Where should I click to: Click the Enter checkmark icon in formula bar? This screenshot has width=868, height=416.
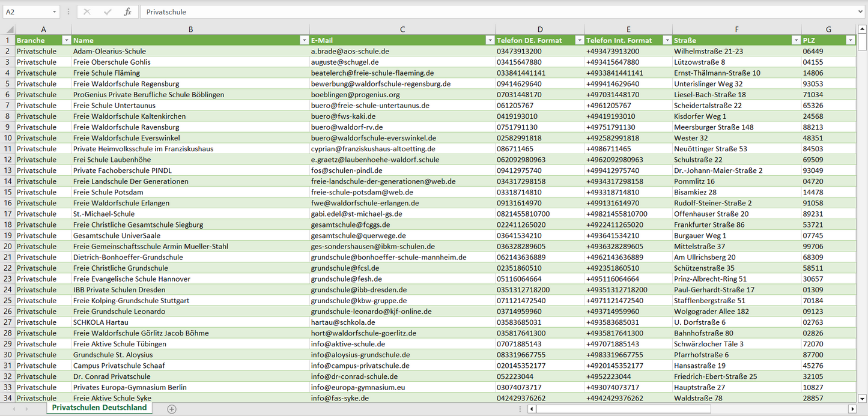[108, 12]
